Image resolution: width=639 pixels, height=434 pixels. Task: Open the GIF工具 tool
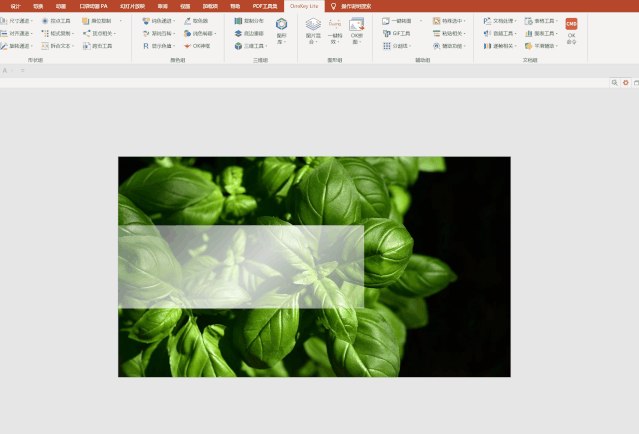point(397,33)
